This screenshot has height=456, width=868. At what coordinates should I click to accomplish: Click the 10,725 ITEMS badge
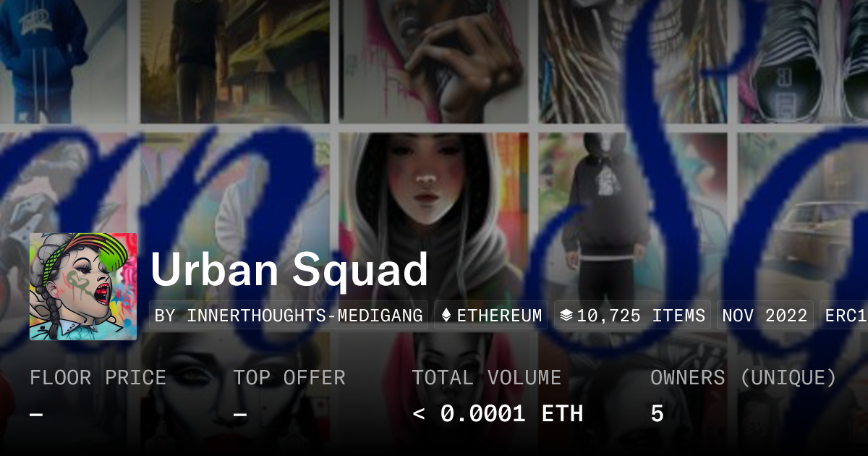(x=632, y=316)
